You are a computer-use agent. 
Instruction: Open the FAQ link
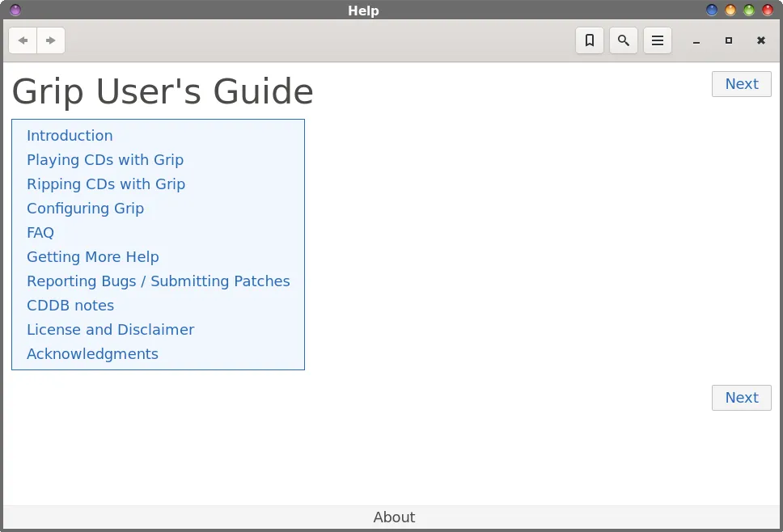[x=40, y=233]
